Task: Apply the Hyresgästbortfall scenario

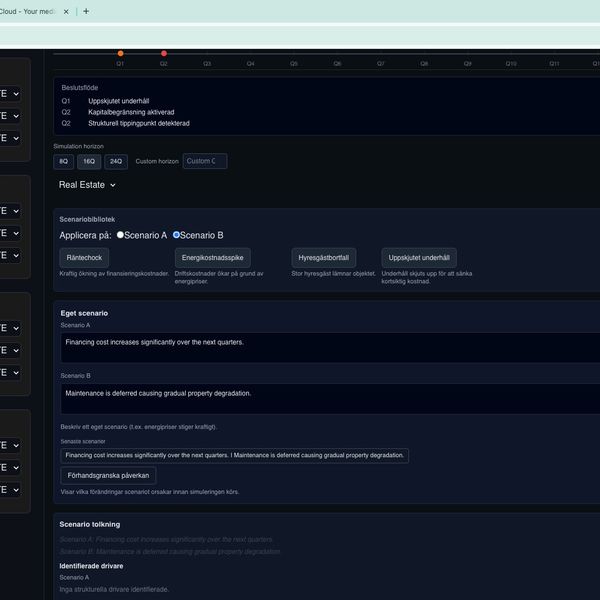Action: tap(323, 258)
